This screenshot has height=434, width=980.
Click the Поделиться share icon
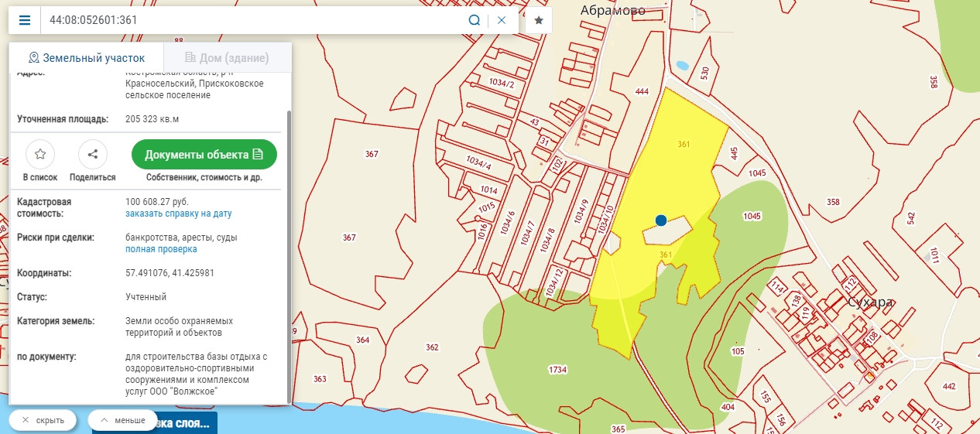pyautogui.click(x=92, y=155)
